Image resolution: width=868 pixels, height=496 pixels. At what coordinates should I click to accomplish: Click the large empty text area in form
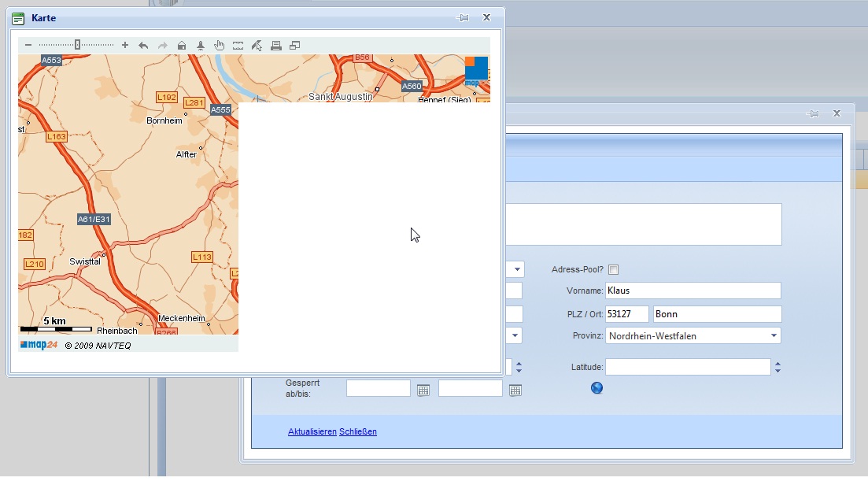pos(643,224)
